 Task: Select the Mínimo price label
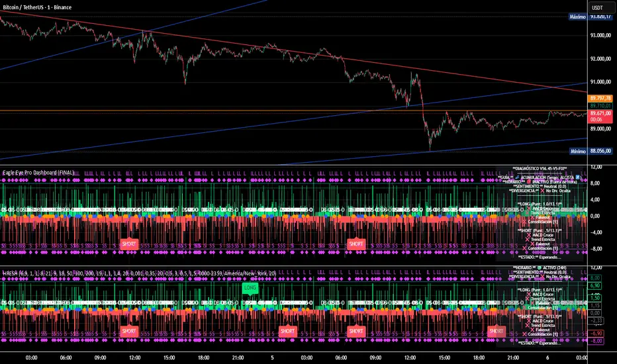coord(578,151)
